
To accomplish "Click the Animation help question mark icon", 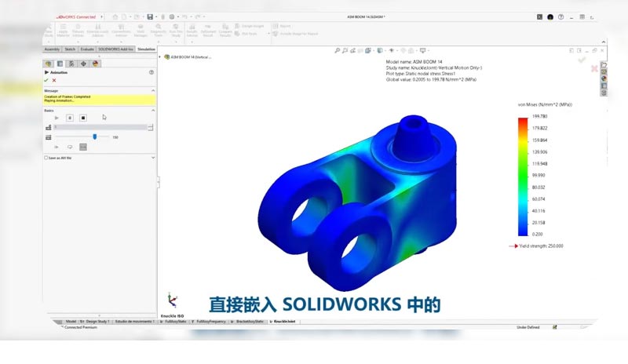I will [152, 72].
